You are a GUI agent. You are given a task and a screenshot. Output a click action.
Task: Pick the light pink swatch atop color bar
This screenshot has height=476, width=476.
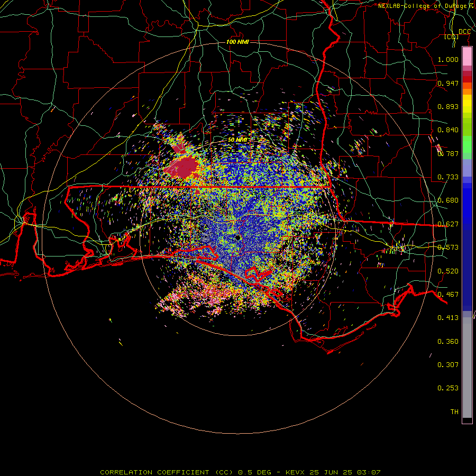467,57
